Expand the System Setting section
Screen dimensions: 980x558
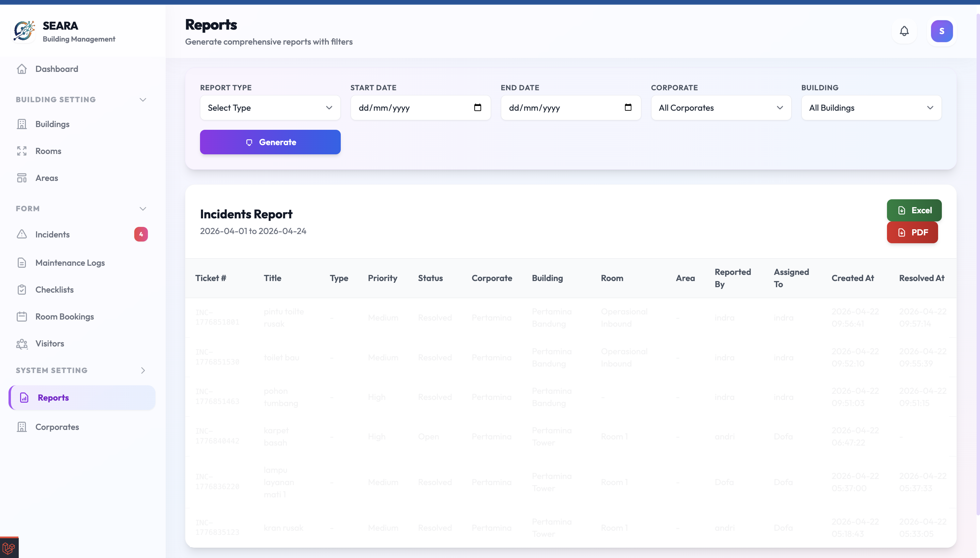[x=142, y=370]
